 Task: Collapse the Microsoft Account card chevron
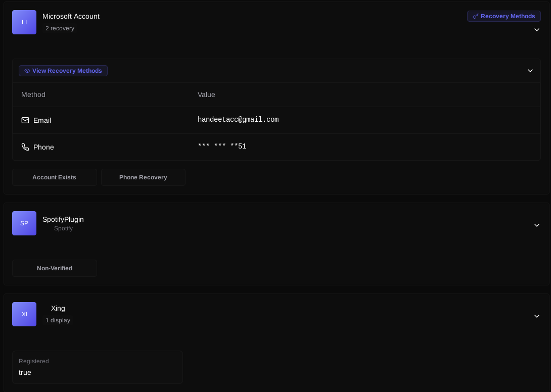537,30
